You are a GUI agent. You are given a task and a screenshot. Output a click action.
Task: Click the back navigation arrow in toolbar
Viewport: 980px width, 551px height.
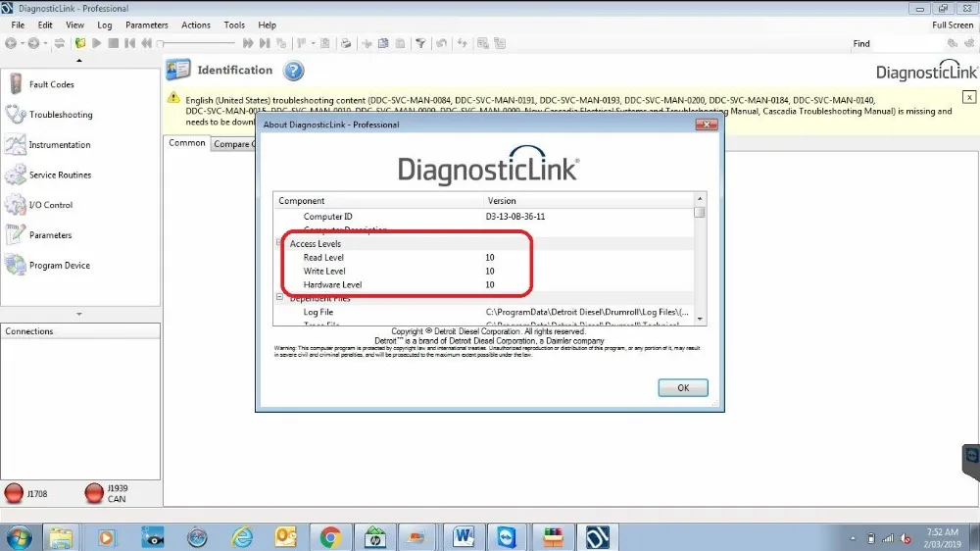point(11,43)
